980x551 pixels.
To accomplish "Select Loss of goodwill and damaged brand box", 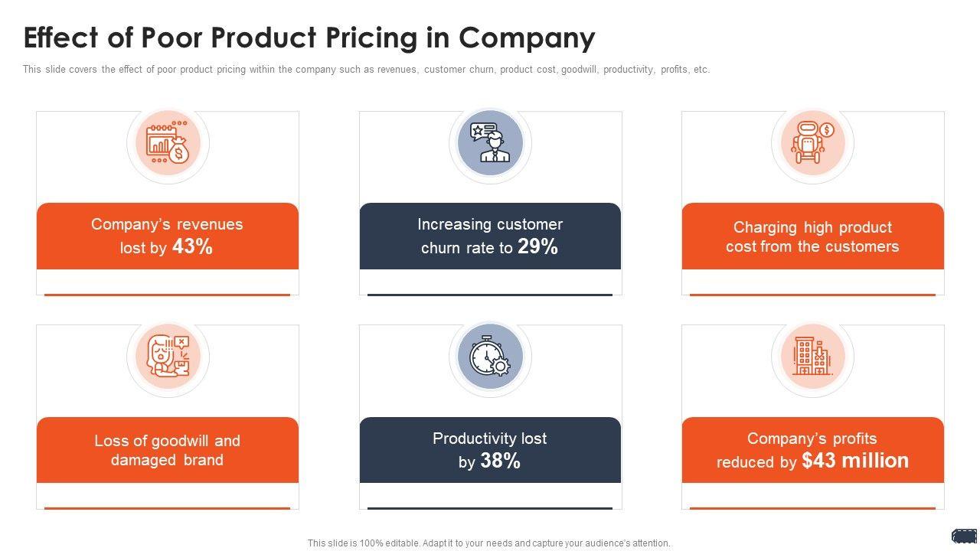I will tap(168, 450).
